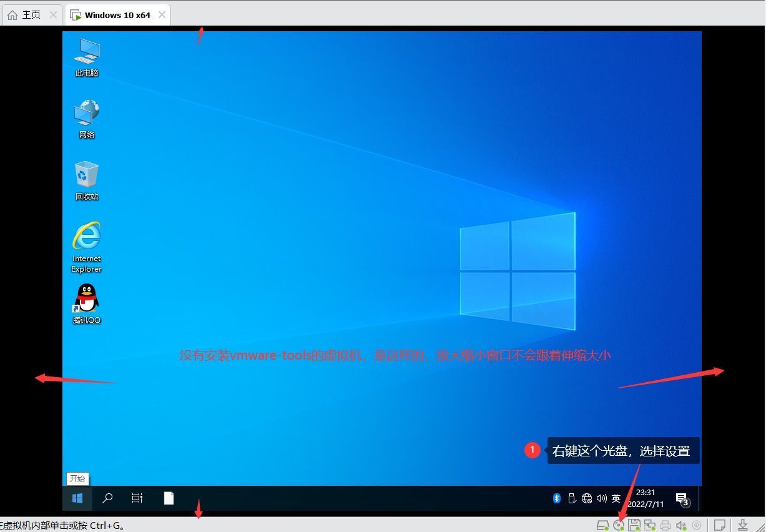Screen dimensions: 766x532
Task: Open the VMware message log note icon
Action: coord(720,525)
